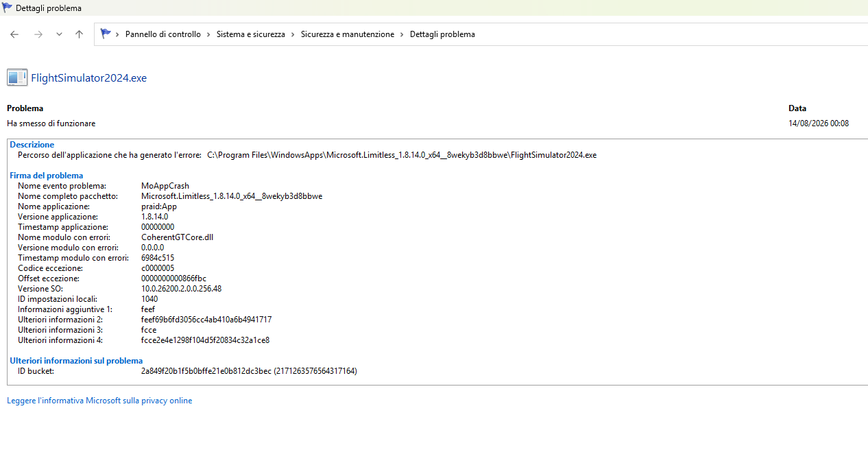
Task: Click the Timestamp modulo con errori label
Action: pyautogui.click(x=73, y=258)
